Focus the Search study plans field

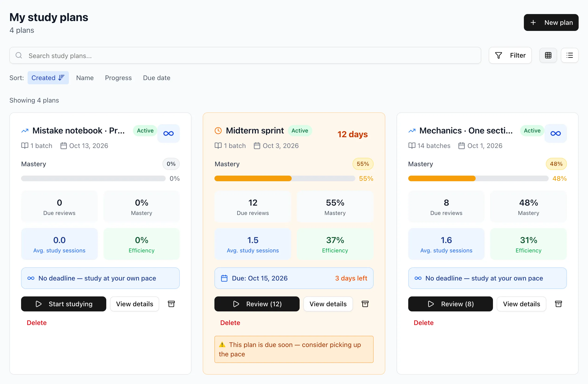click(245, 55)
